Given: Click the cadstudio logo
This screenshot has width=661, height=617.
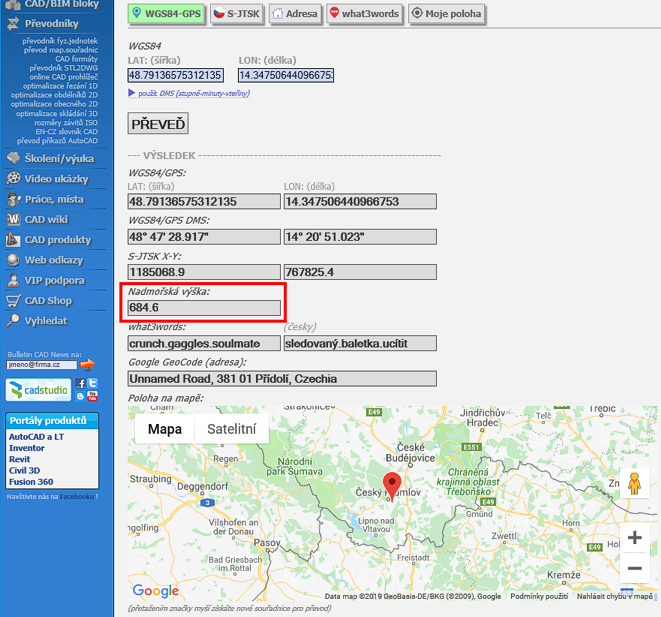Looking at the screenshot, I should [x=38, y=389].
